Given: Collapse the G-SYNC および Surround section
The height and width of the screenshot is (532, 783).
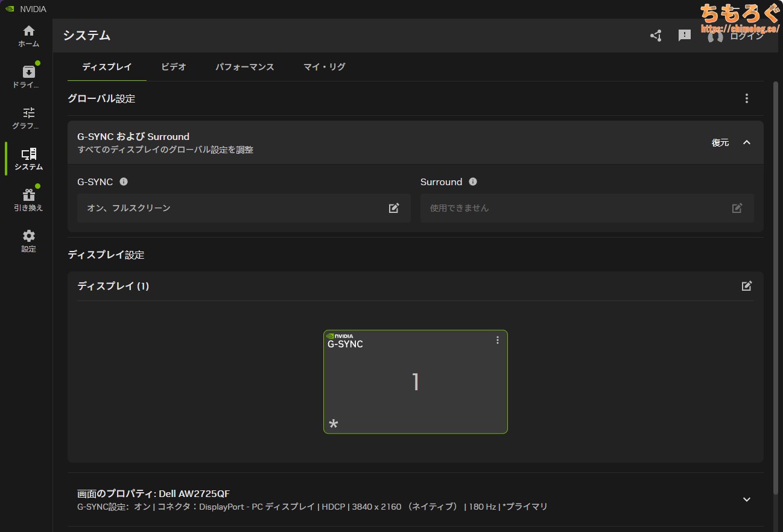Looking at the screenshot, I should pyautogui.click(x=747, y=142).
